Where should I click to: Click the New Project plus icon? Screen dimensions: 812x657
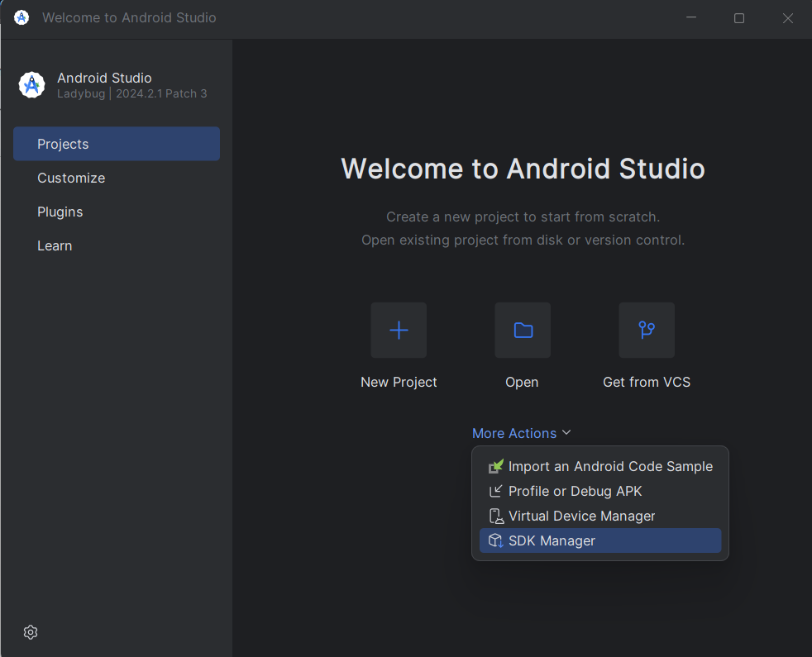coord(399,331)
